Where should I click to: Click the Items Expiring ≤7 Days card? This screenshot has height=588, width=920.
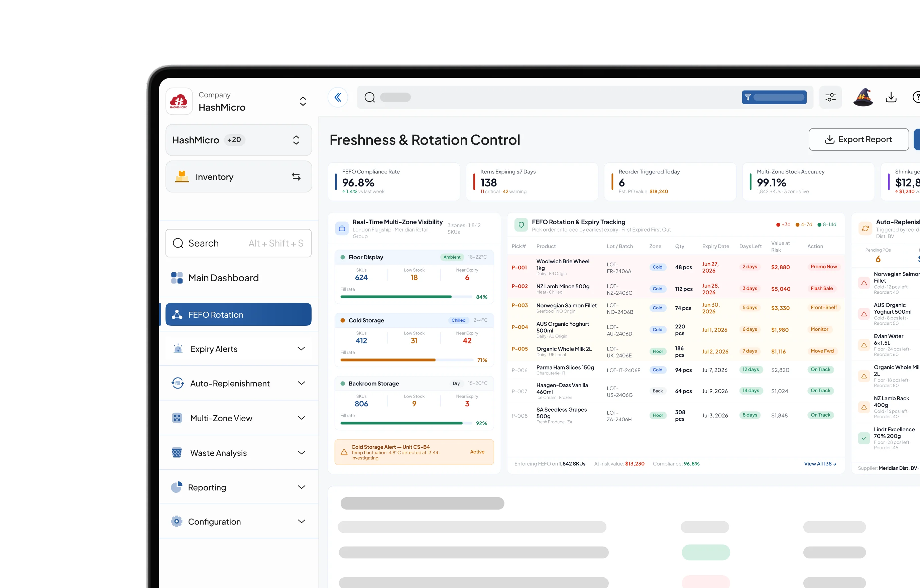pos(532,182)
